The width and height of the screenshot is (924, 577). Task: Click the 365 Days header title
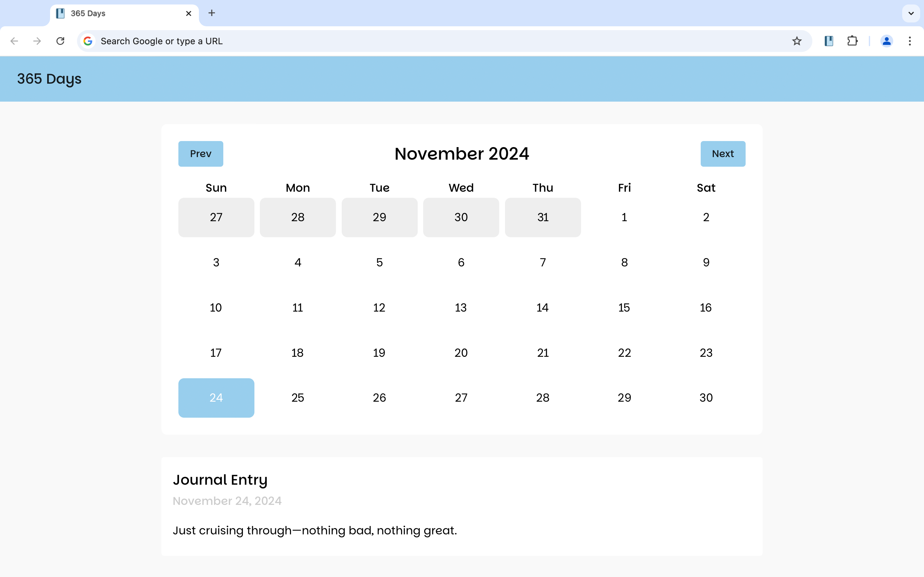point(49,79)
